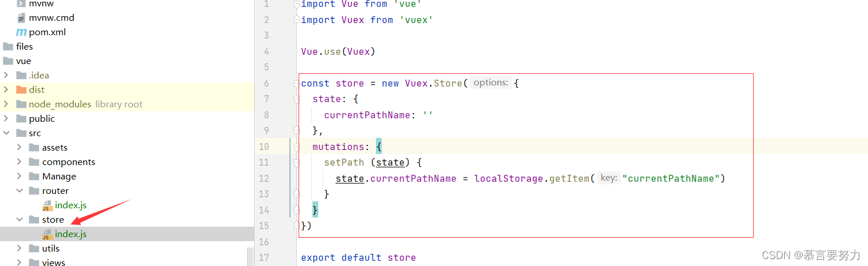868x266 pixels.
Task: Expand the components folder
Action: [x=19, y=162]
